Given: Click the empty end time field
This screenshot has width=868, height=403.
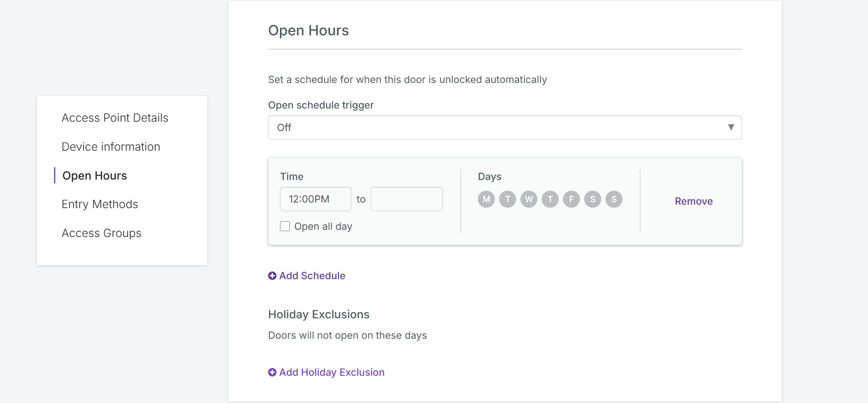Looking at the screenshot, I should coord(406,199).
